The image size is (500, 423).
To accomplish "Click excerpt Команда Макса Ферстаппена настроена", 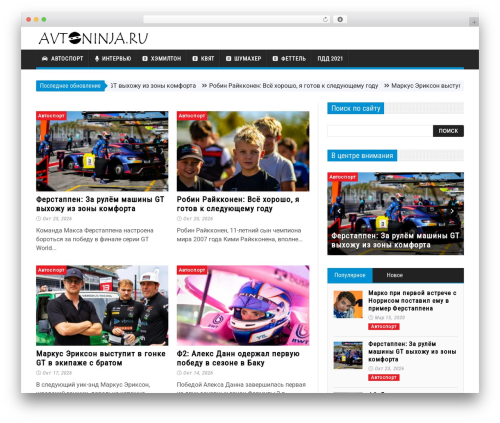I will pos(94,239).
